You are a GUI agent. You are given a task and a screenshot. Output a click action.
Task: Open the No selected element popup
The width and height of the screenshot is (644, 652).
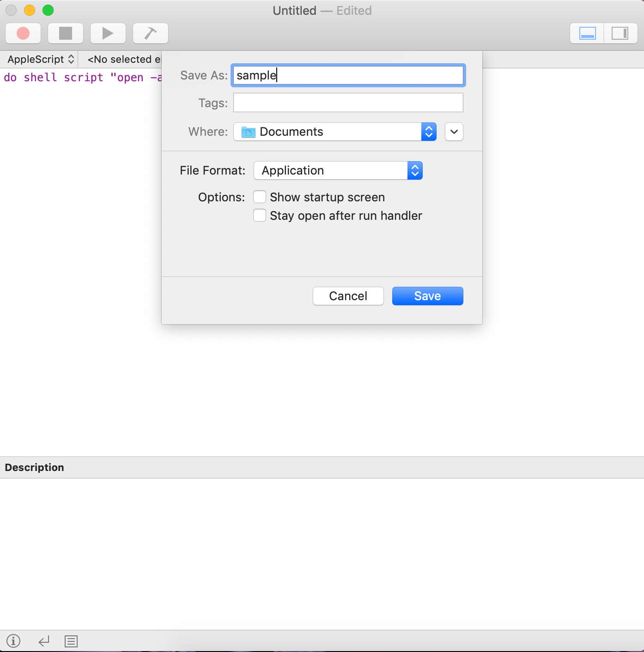click(x=124, y=59)
